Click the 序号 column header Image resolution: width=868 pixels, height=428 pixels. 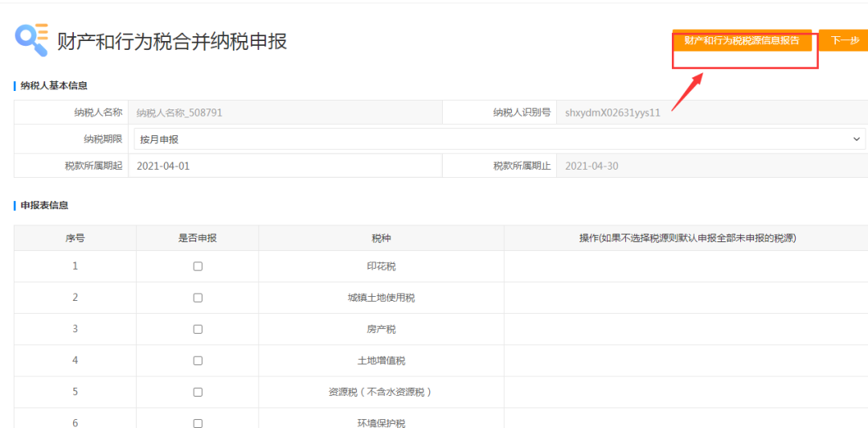click(x=75, y=238)
